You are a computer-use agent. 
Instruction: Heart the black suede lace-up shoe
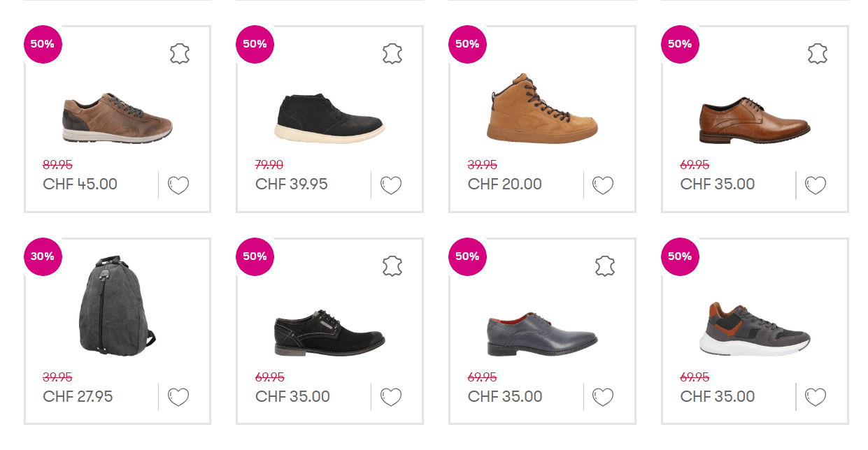pos(391,398)
